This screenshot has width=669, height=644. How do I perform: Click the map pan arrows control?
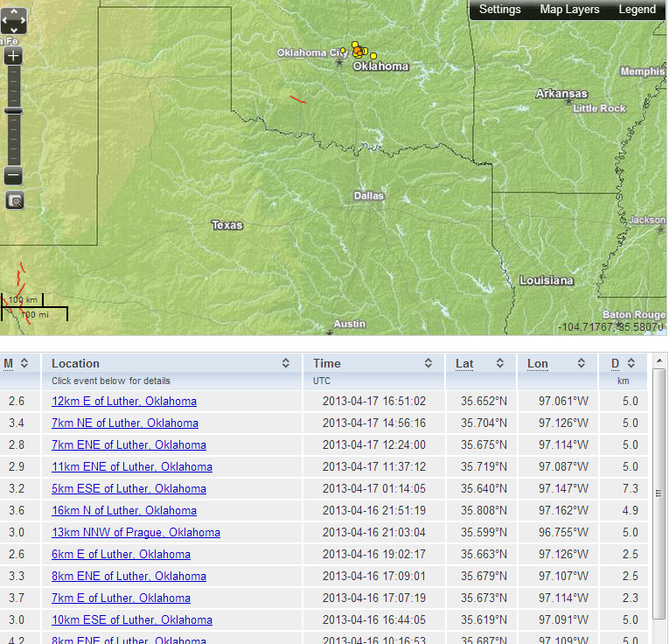tap(14, 20)
